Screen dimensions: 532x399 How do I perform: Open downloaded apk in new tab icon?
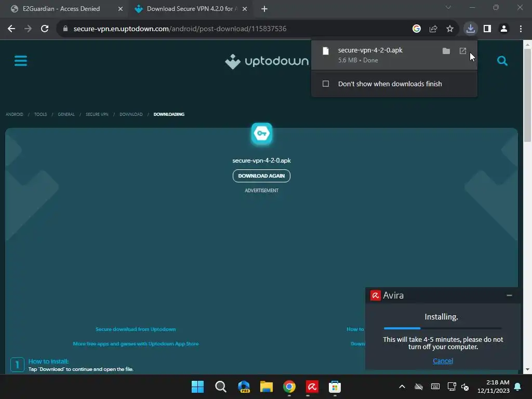pyautogui.click(x=463, y=51)
